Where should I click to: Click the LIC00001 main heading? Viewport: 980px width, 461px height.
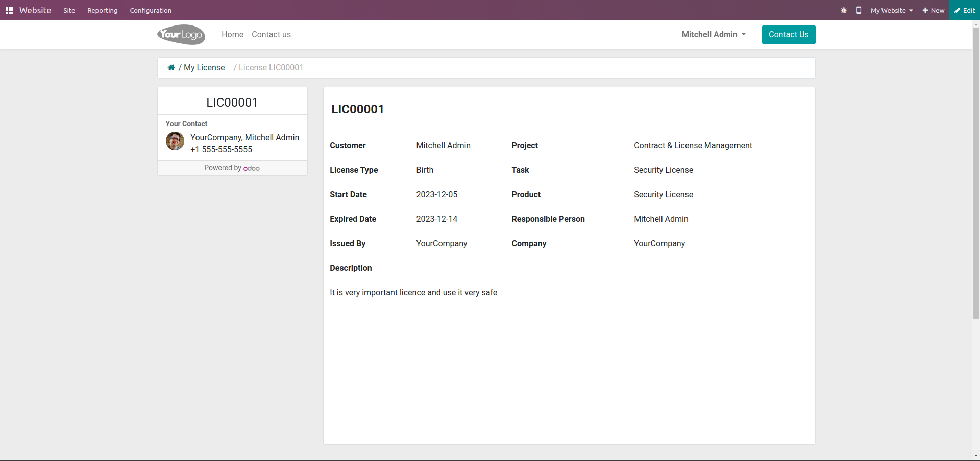pos(358,109)
